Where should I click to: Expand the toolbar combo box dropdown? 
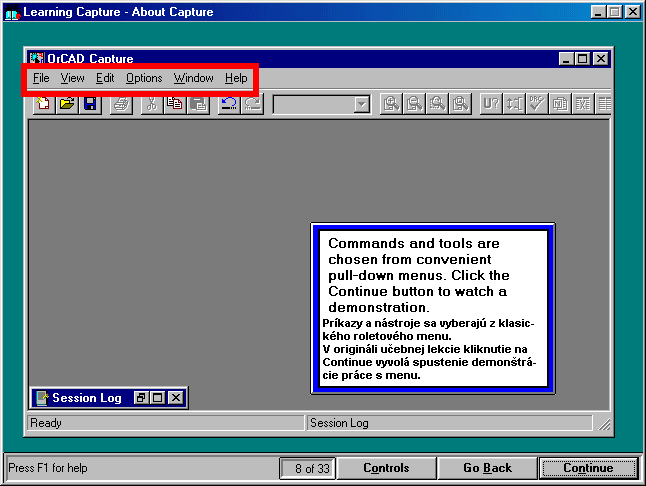tap(361, 104)
